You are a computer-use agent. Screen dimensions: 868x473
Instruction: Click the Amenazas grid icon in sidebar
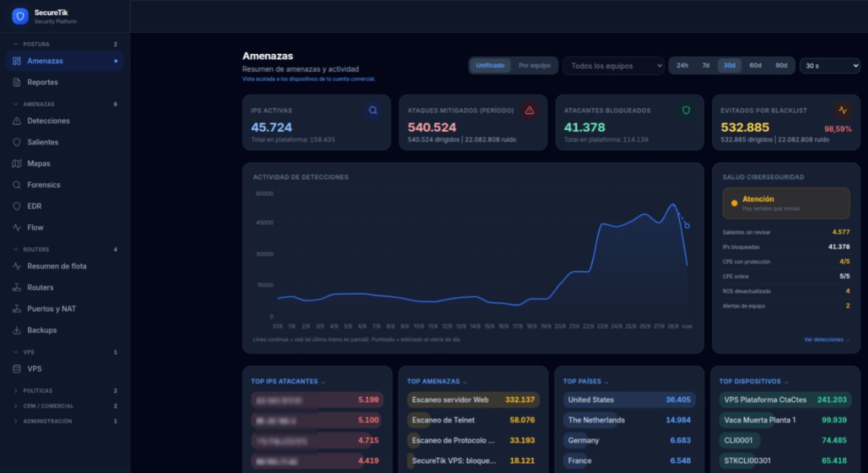click(x=17, y=61)
